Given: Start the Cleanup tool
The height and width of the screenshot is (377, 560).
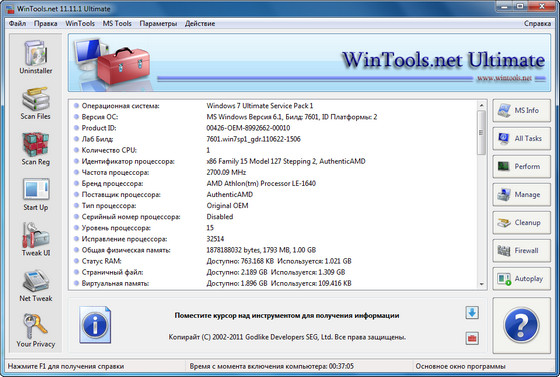Looking at the screenshot, I should tap(521, 222).
